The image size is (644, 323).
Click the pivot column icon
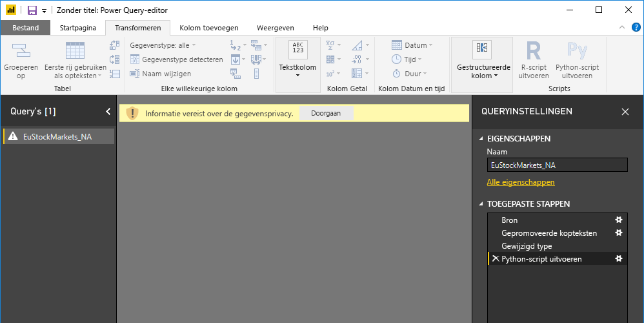tap(236, 74)
